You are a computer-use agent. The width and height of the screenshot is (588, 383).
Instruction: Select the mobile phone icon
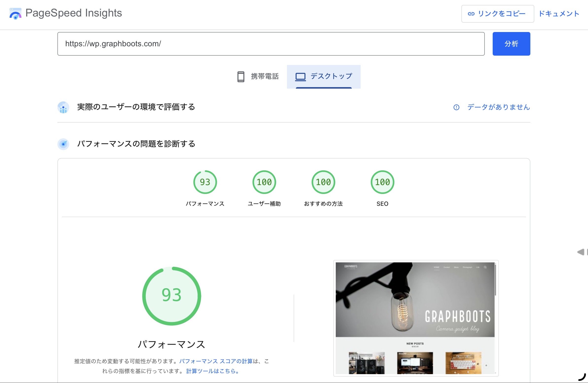[241, 77]
